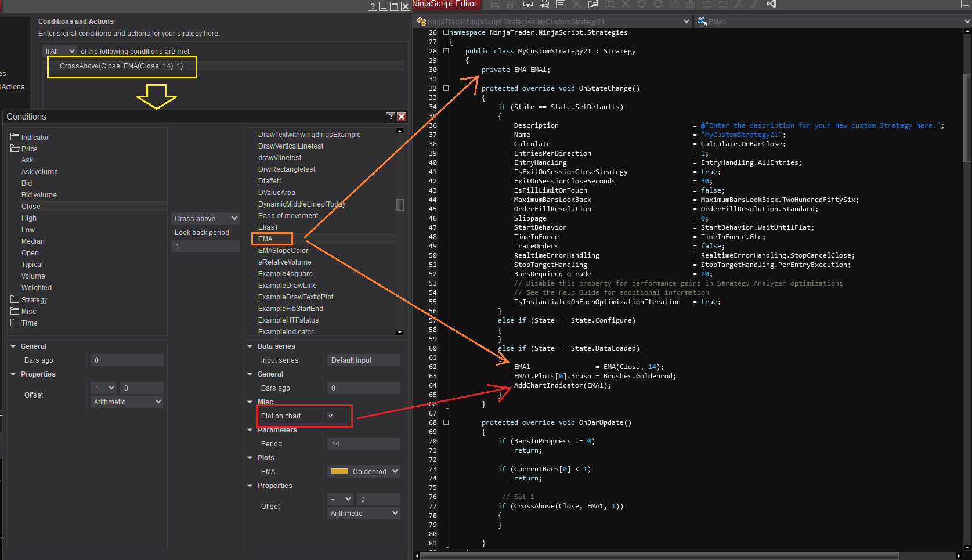Collapse the MyCustomStrategy21 class code block
Screen dimensions: 972x560
[446, 51]
